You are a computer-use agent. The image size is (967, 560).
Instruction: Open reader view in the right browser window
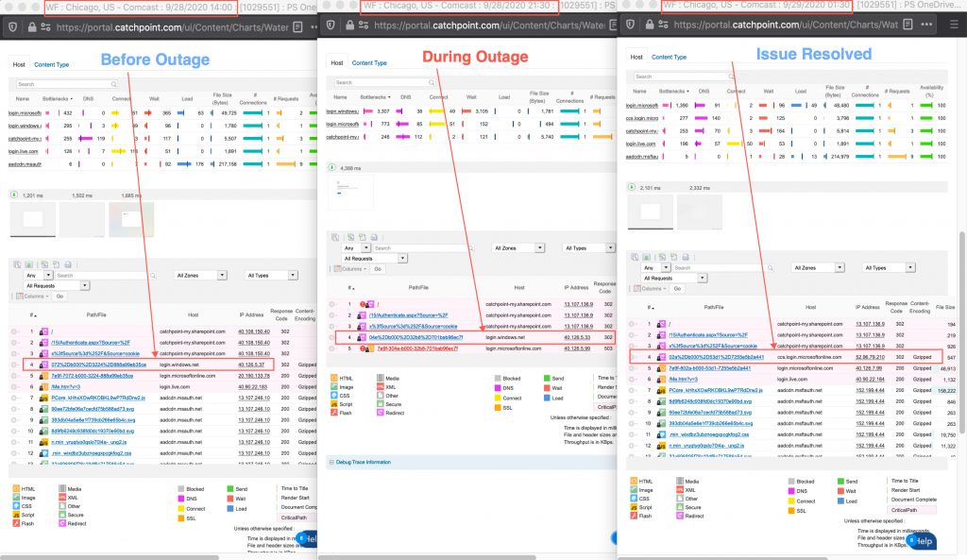[x=908, y=25]
